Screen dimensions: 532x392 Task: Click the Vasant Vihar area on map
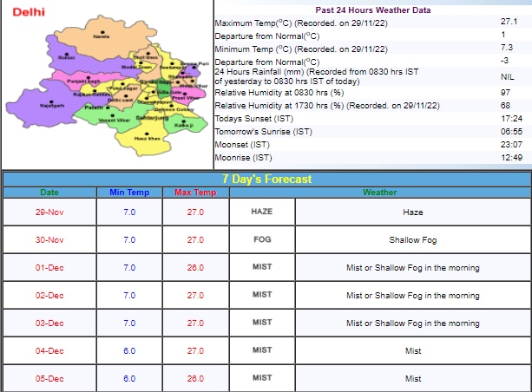click(113, 118)
